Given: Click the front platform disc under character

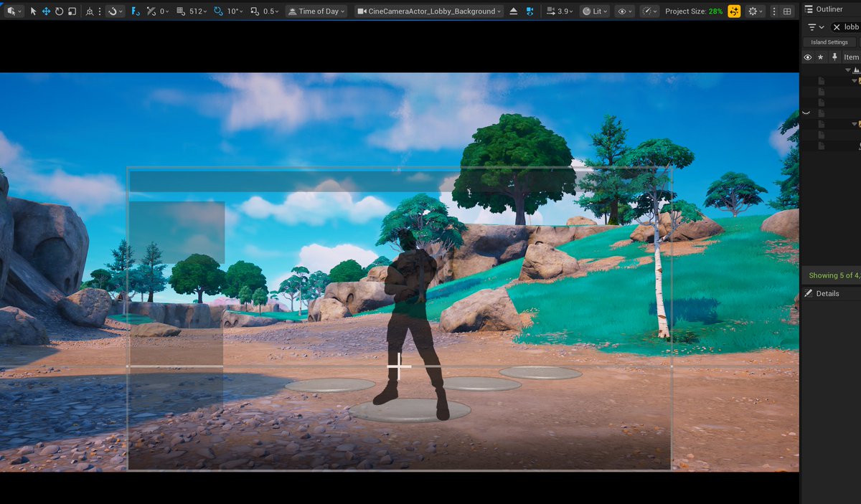Looking at the screenshot, I should [x=410, y=410].
